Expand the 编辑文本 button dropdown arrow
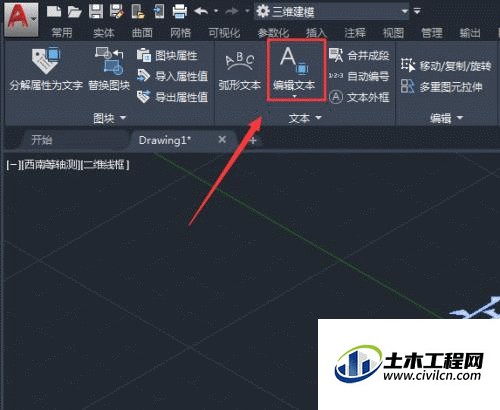This screenshot has width=500, height=410. click(295, 96)
